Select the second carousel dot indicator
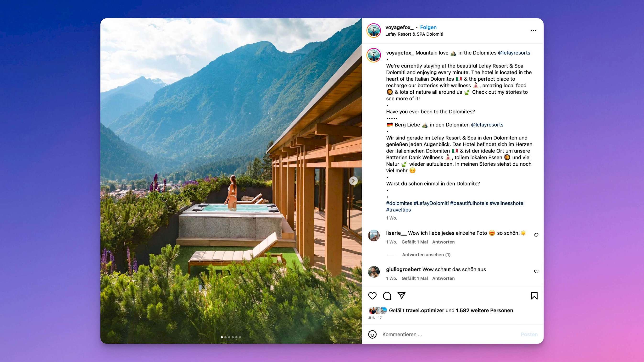The height and width of the screenshot is (362, 644). [226, 337]
